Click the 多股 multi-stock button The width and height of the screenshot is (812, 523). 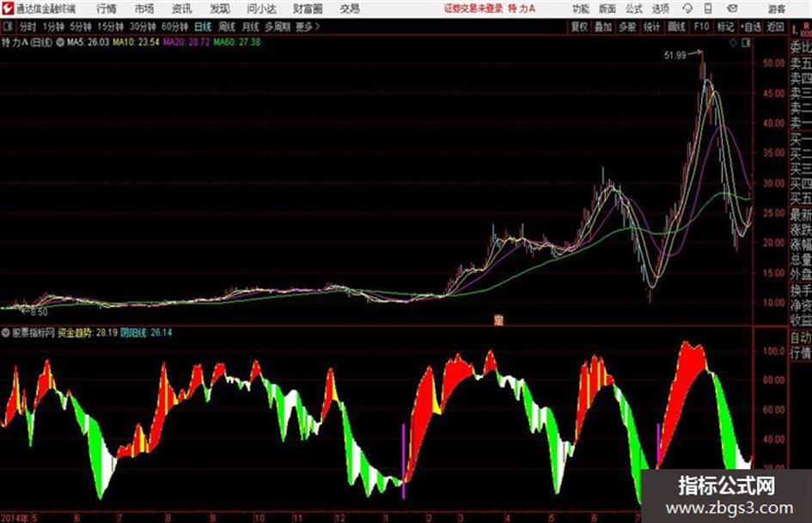(x=627, y=27)
